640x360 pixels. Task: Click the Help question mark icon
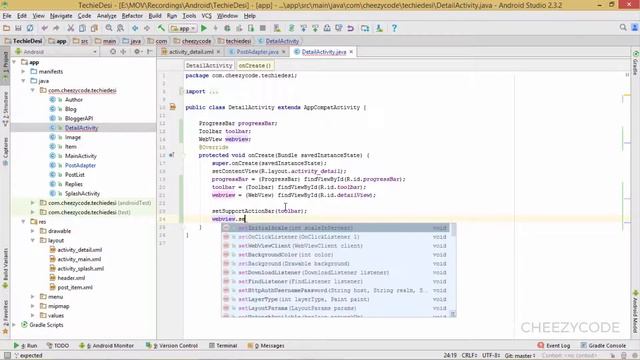394,28
